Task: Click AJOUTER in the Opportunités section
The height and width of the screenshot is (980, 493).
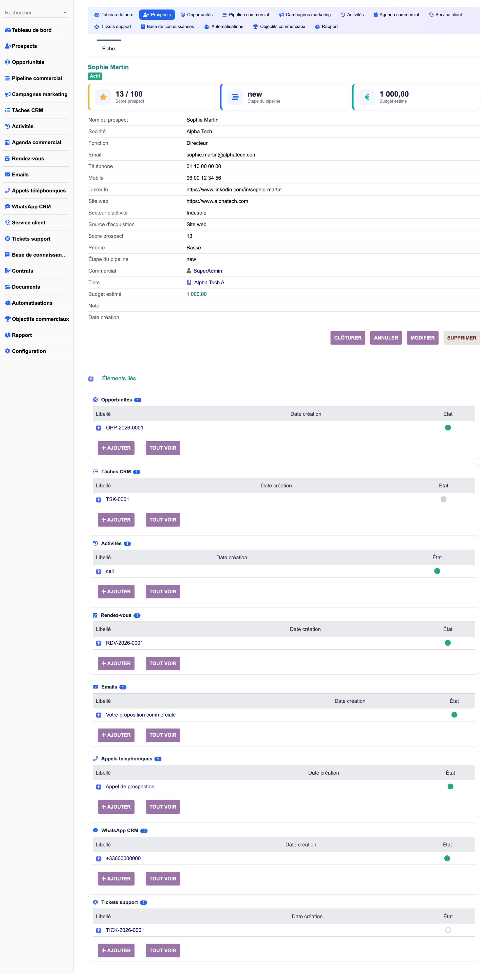Action: coord(116,448)
